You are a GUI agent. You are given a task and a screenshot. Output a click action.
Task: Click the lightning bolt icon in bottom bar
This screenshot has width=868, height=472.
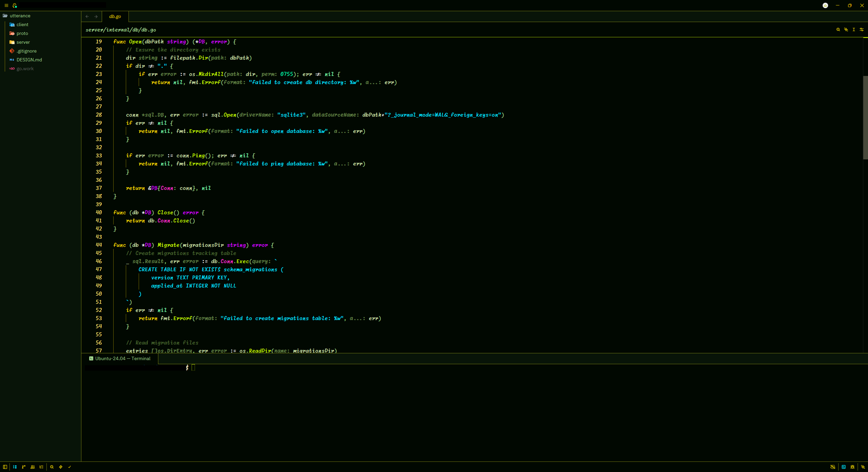point(61,467)
